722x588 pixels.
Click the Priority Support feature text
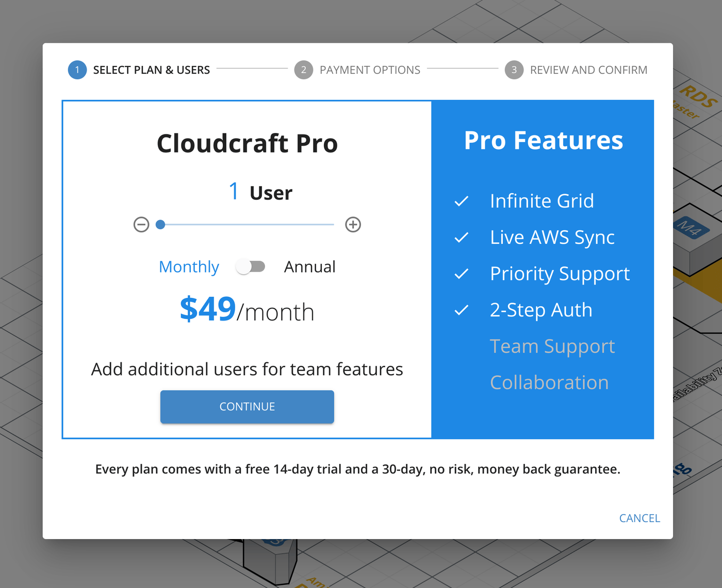[x=560, y=274]
